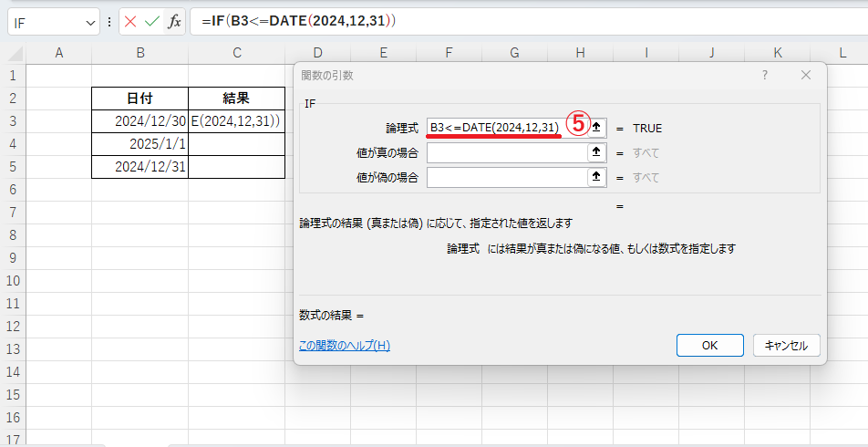This screenshot has width=868, height=447.
Task: Click the cancel X icon in formula bar
Action: (130, 22)
